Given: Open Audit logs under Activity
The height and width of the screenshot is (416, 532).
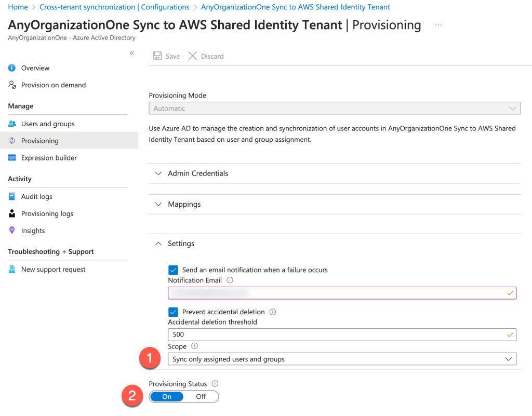Looking at the screenshot, I should (x=37, y=196).
